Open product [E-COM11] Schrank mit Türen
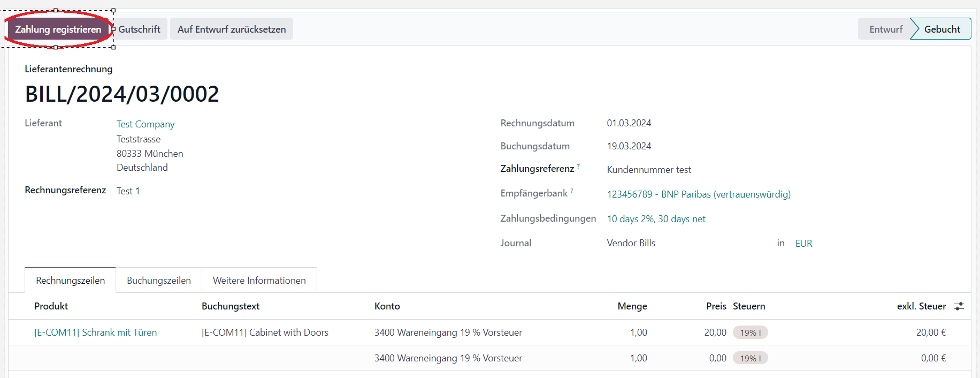 96,332
